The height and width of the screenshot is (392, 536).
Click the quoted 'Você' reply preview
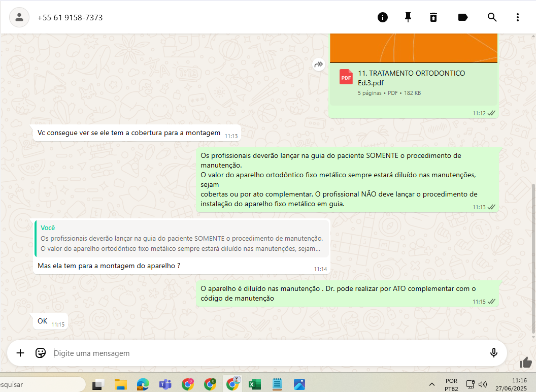[182, 238]
